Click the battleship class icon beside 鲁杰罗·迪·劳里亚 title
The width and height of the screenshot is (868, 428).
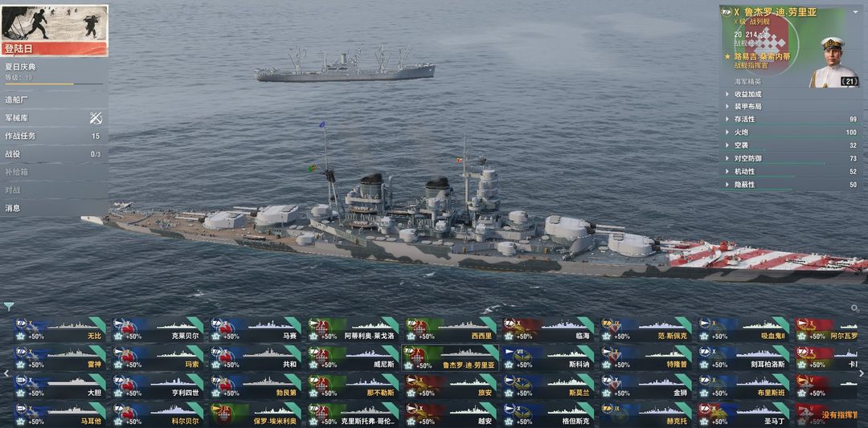(727, 11)
